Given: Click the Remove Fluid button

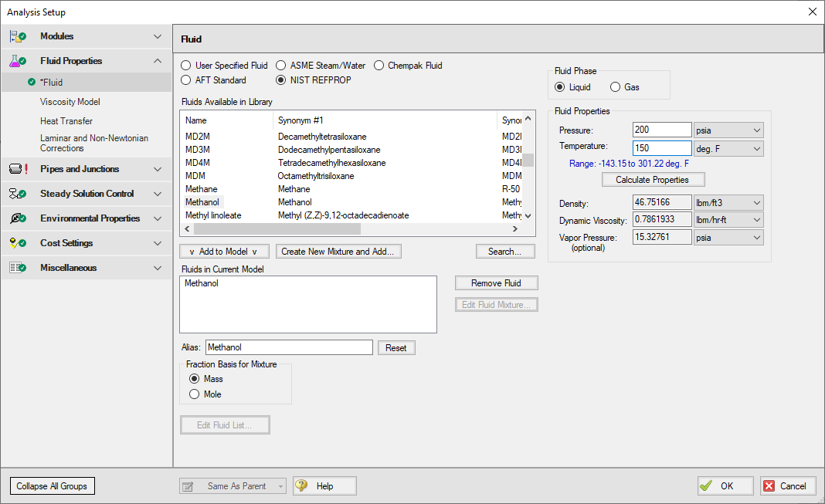Looking at the screenshot, I should click(496, 283).
